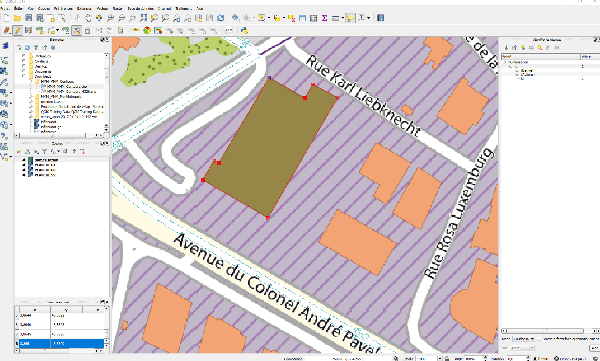Open the attribute table from the toolbar
Image resolution: width=600 pixels, height=361 pixels.
tap(302, 18)
